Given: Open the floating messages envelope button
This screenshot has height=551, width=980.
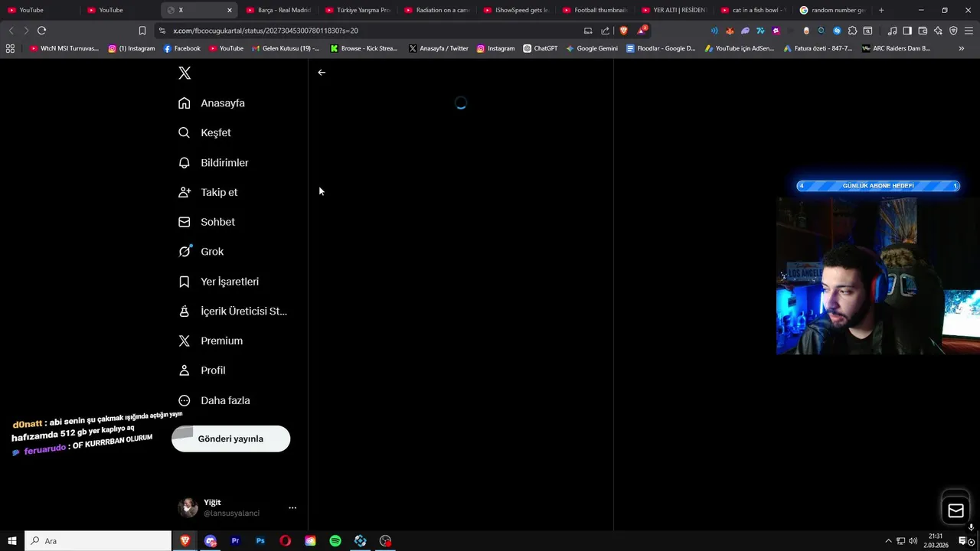Looking at the screenshot, I should [955, 511].
